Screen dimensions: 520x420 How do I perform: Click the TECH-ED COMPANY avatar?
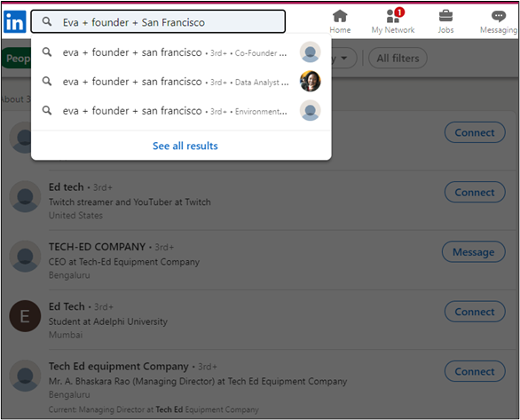(x=25, y=256)
